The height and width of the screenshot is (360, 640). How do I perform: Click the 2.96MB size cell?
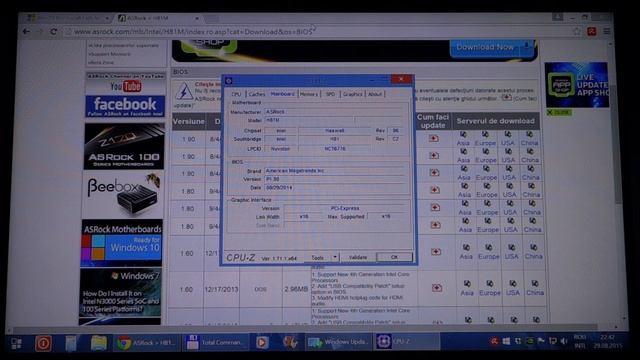(296, 289)
